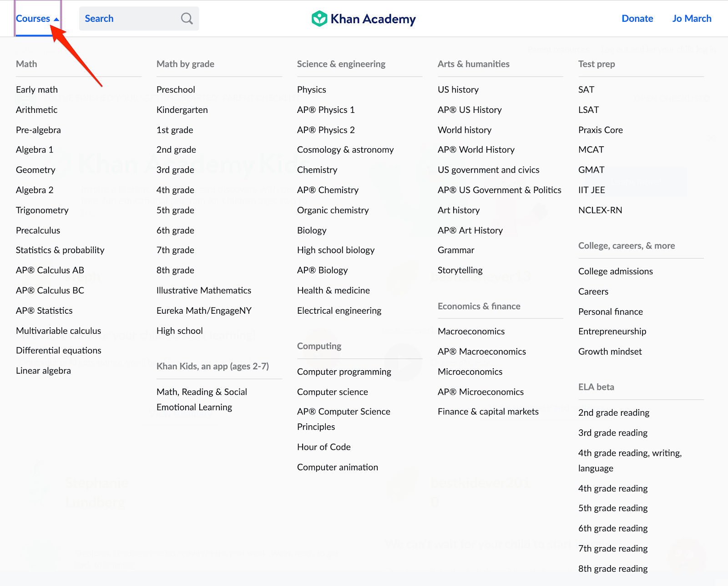Open Finance & capital markets

(488, 412)
